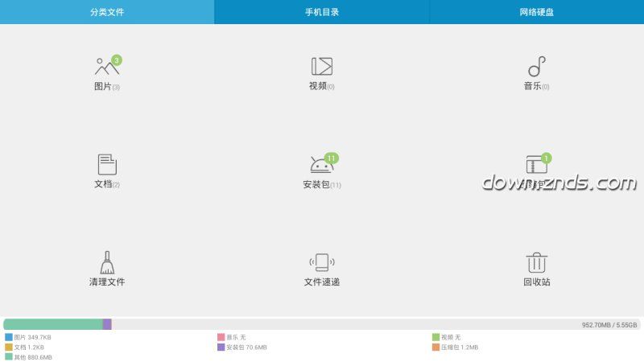Viewport: 644px width, 362px height.
Task: Open the compressed archives icon with badge 1
Action: pyautogui.click(x=536, y=164)
